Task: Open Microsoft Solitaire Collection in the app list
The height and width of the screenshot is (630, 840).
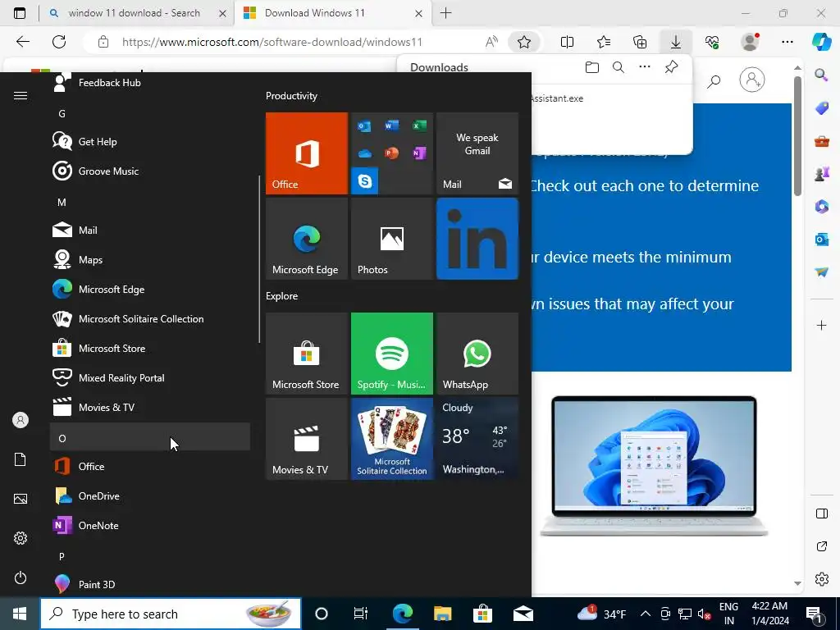Action: [x=150, y=318]
